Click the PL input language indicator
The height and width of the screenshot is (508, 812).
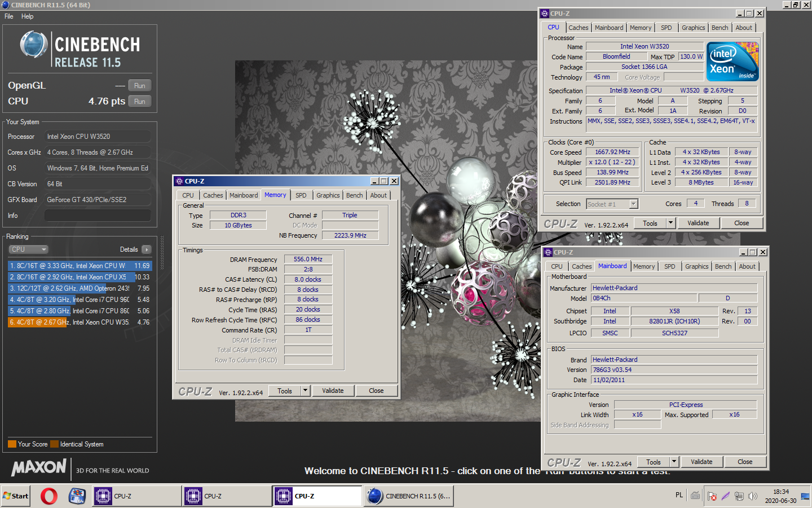click(679, 495)
